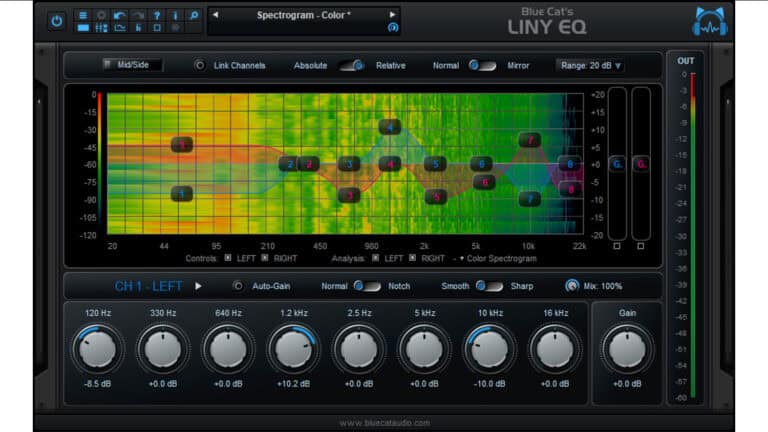This screenshot has width=768, height=432.
Task: Click the mixer faders toolbar icon
Action: [x=101, y=28]
